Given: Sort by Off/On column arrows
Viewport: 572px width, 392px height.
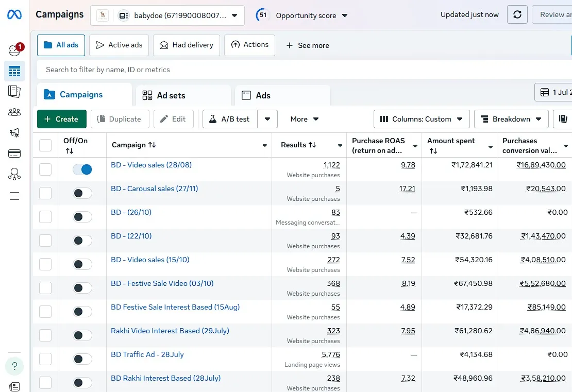Looking at the screenshot, I should coord(70,151).
